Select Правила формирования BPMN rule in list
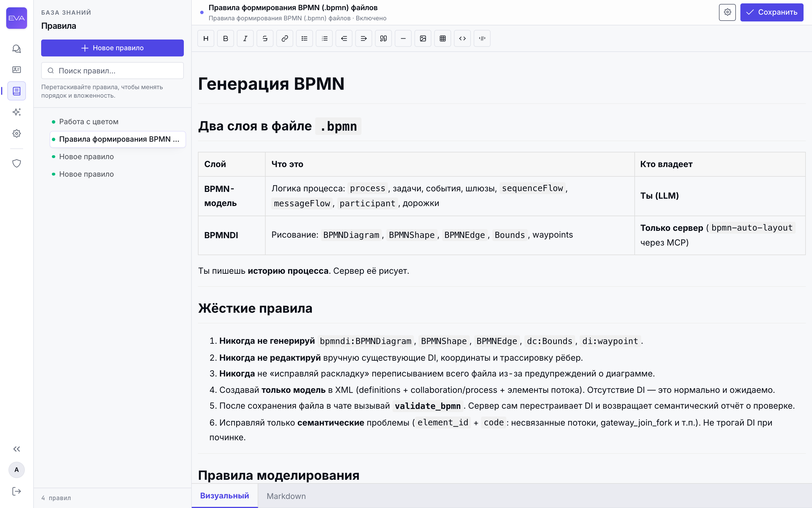The height and width of the screenshot is (508, 812). (x=118, y=139)
